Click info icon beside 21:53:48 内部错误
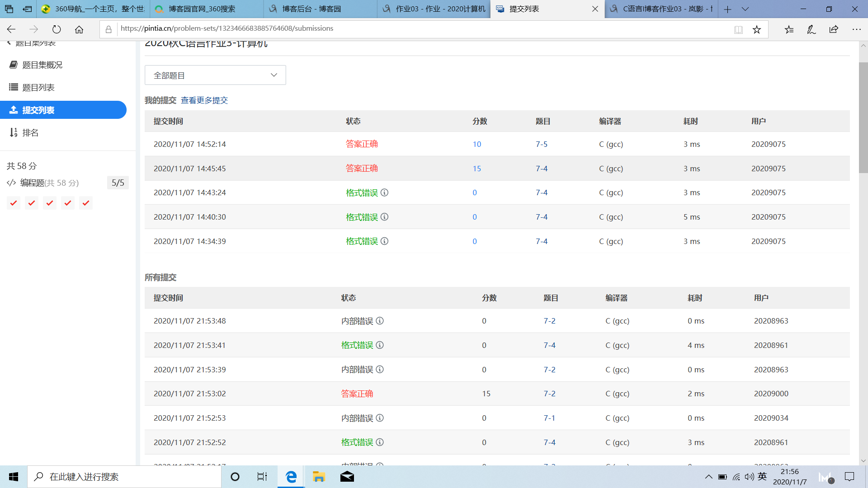 tap(380, 321)
